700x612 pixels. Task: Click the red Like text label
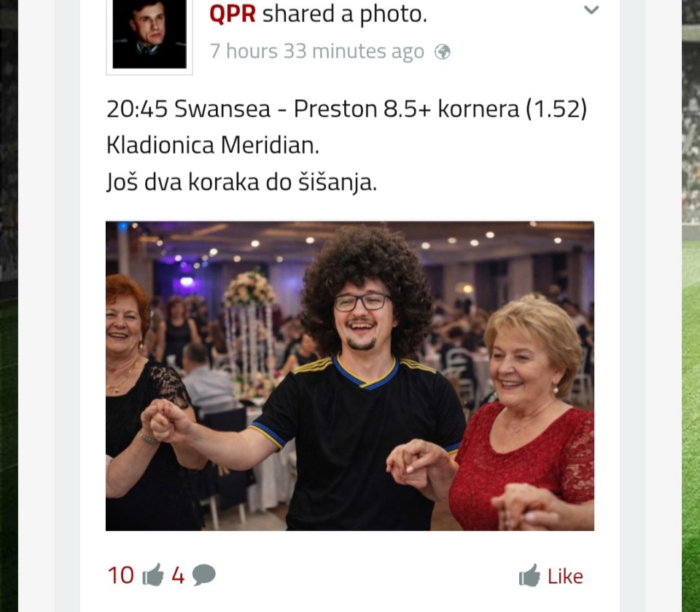[x=565, y=577]
